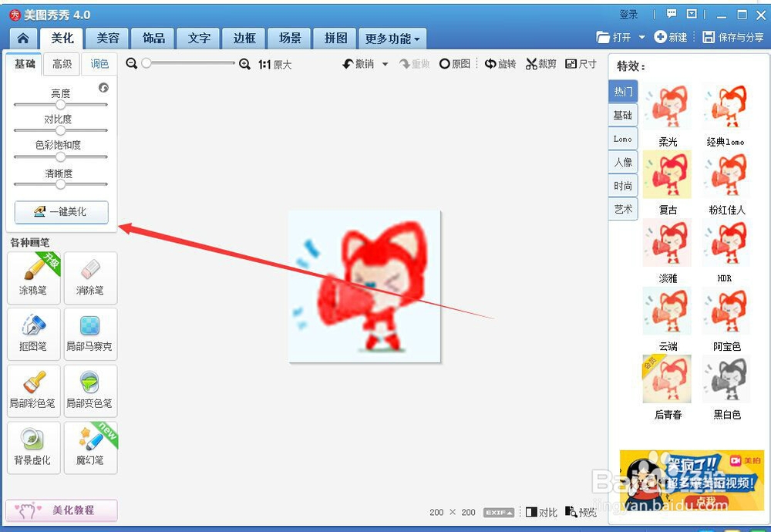Image resolution: width=771 pixels, height=532 pixels.
Task: Click the 新建 new canvas button
Action: [x=671, y=37]
